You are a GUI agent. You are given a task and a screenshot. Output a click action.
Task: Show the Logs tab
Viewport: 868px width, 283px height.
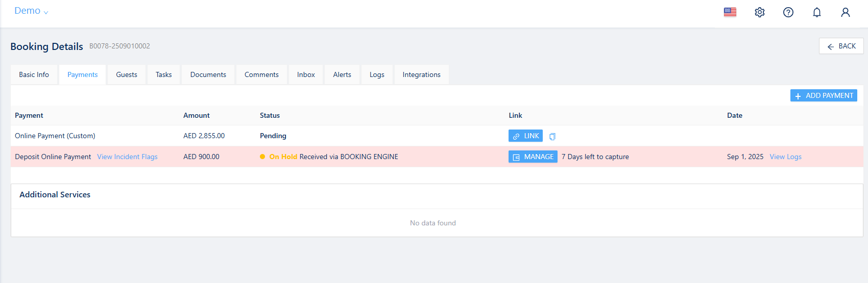click(377, 74)
